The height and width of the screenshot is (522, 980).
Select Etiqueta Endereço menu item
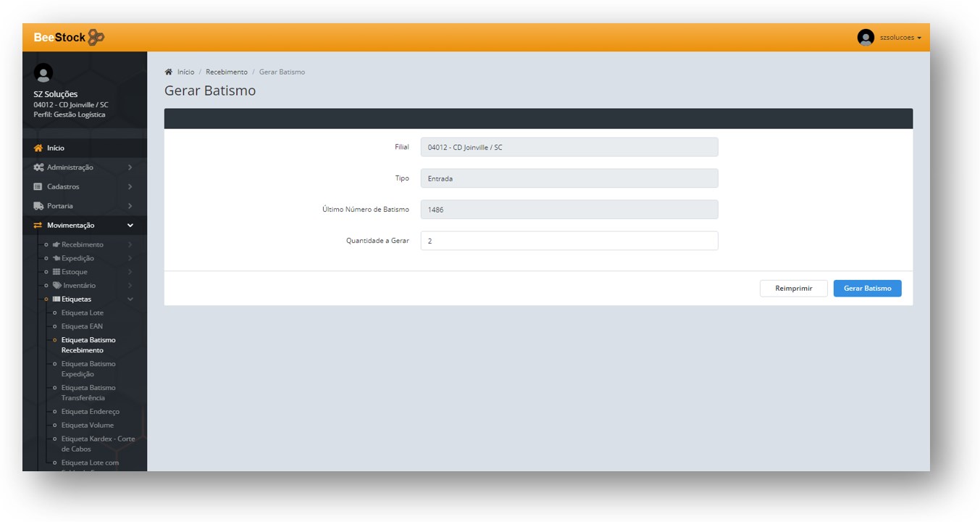(x=90, y=412)
